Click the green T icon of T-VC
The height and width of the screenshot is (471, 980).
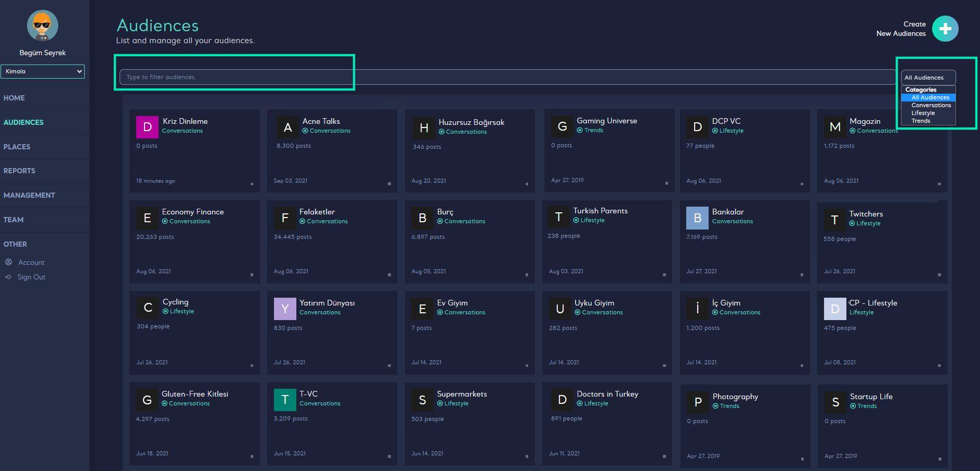(284, 400)
